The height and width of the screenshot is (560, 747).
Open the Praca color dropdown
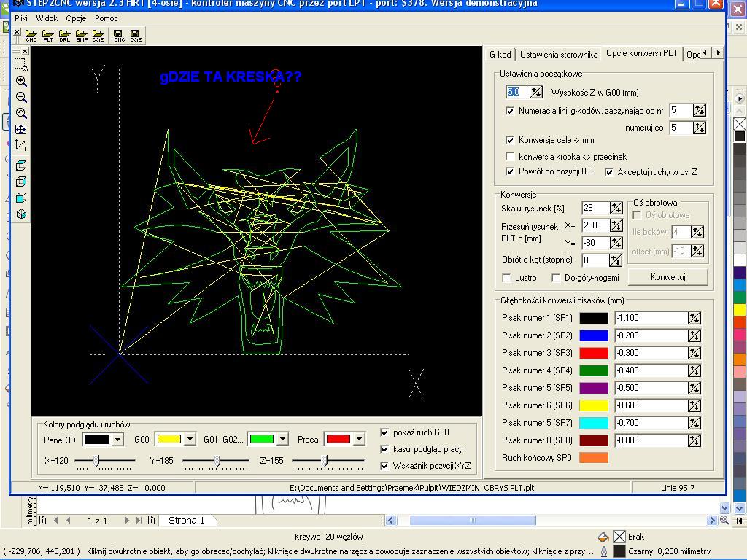359,439
